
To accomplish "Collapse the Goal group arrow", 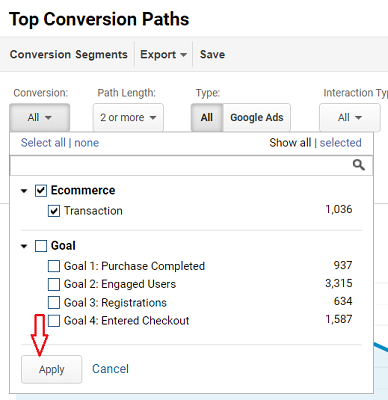I will (24, 246).
